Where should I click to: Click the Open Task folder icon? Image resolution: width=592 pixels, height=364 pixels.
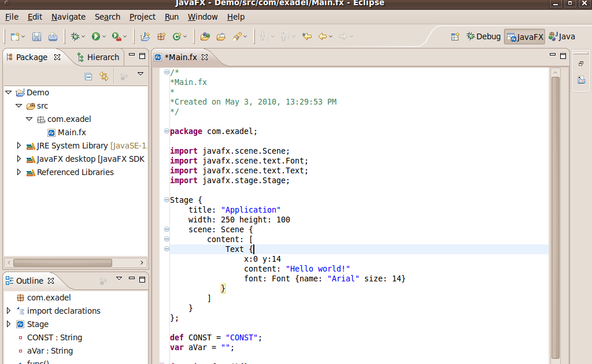click(221, 36)
